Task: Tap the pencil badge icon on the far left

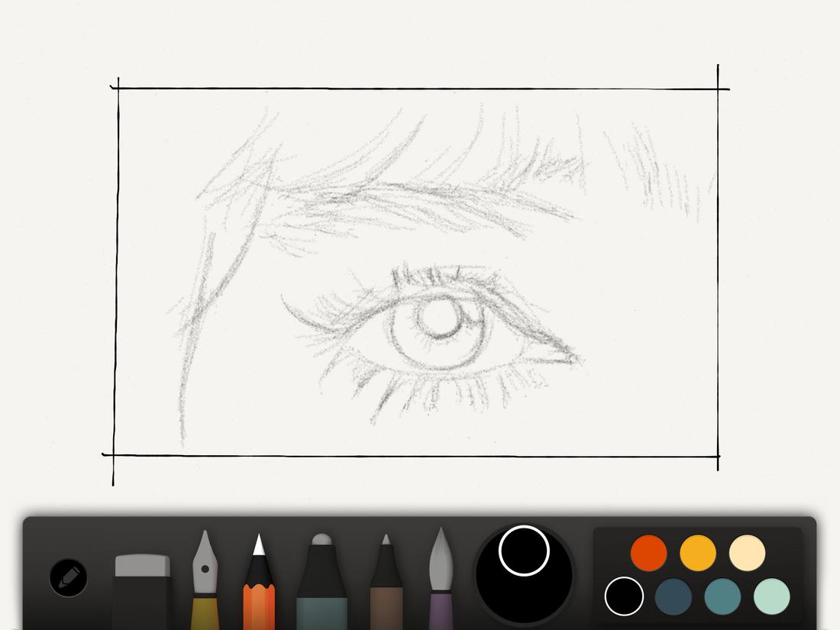Action: [69, 578]
